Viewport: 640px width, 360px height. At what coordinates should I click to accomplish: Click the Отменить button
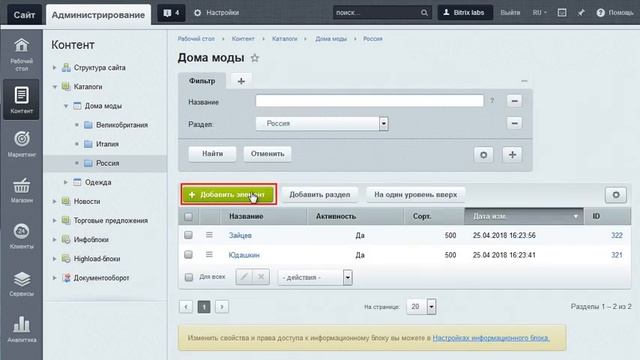point(267,154)
